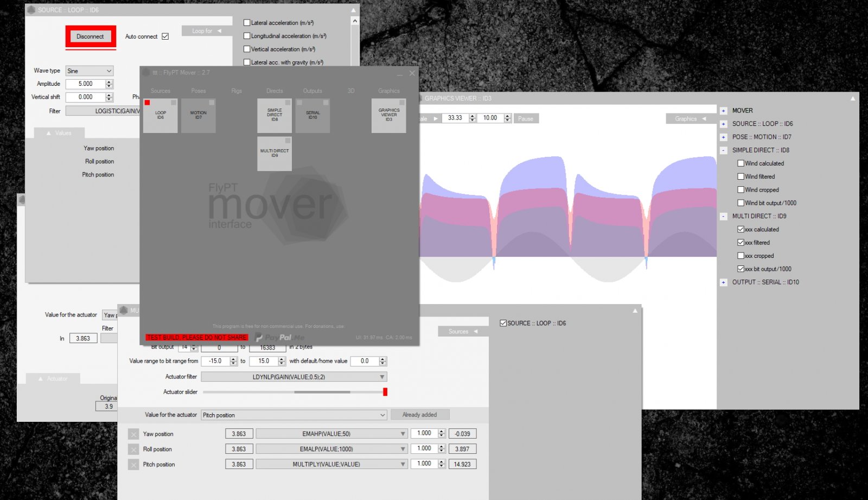
Task: Increase the Yaw position multiplier stepper
Action: click(x=442, y=432)
